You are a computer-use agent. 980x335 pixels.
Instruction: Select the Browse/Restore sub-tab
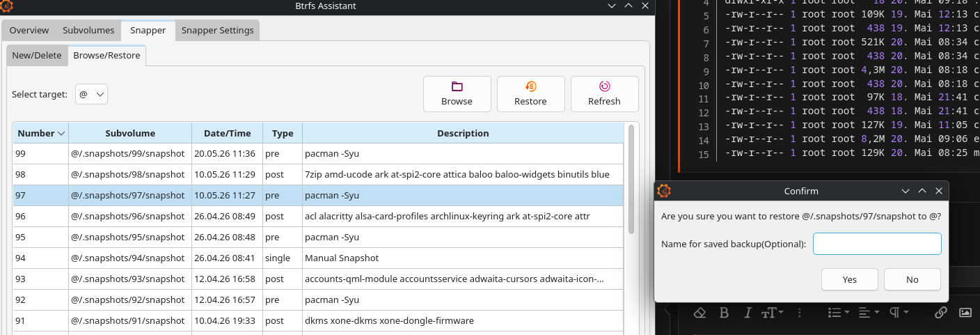tap(106, 56)
